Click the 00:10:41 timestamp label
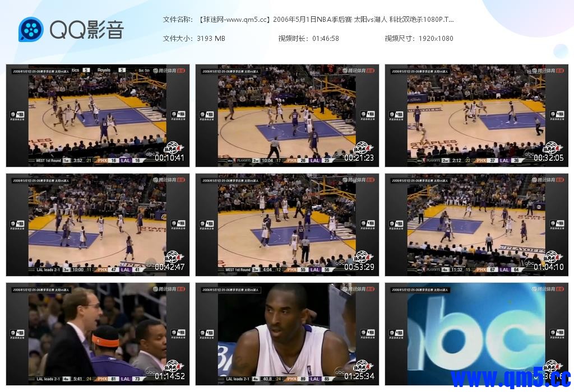 (x=169, y=158)
